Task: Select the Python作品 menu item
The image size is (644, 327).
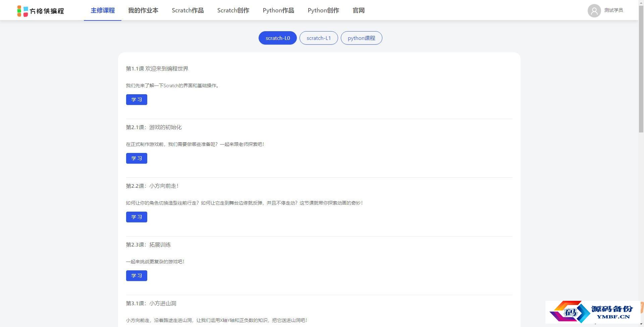Action: tap(278, 10)
